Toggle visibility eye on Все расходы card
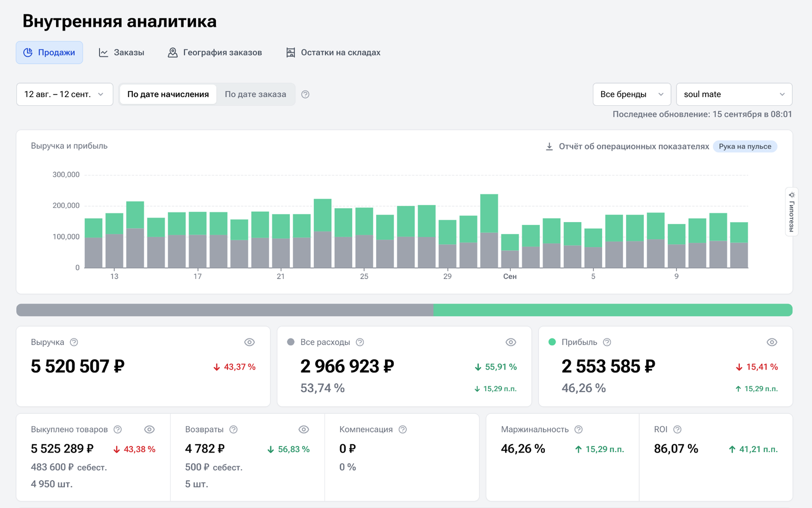812x508 pixels. coord(511,342)
